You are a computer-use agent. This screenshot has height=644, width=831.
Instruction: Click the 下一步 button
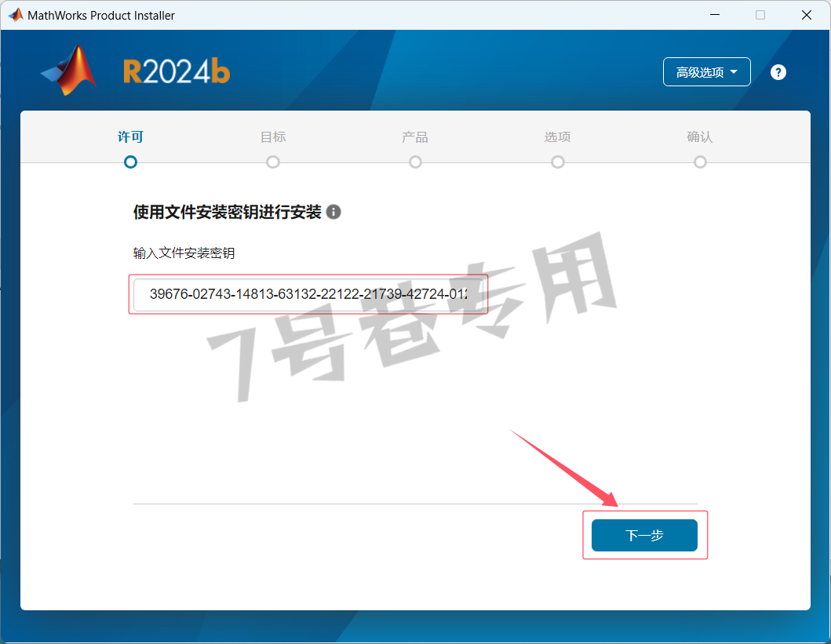coord(644,535)
